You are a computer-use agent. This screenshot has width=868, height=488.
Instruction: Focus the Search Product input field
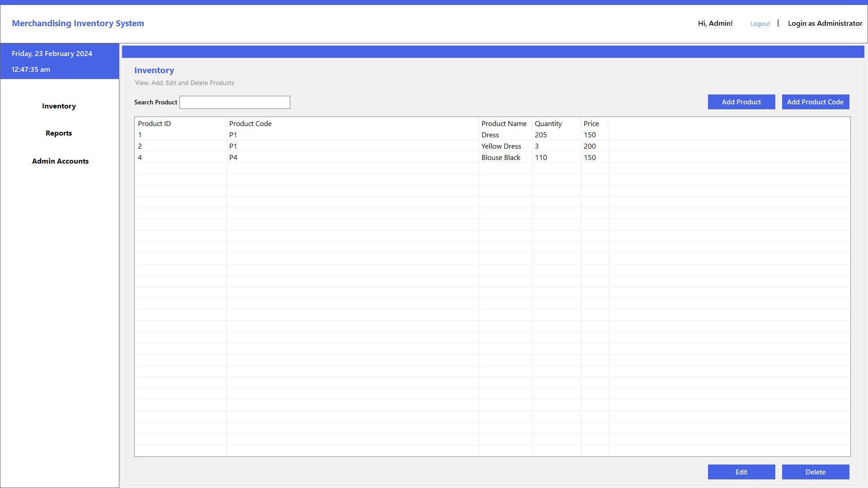tap(235, 103)
